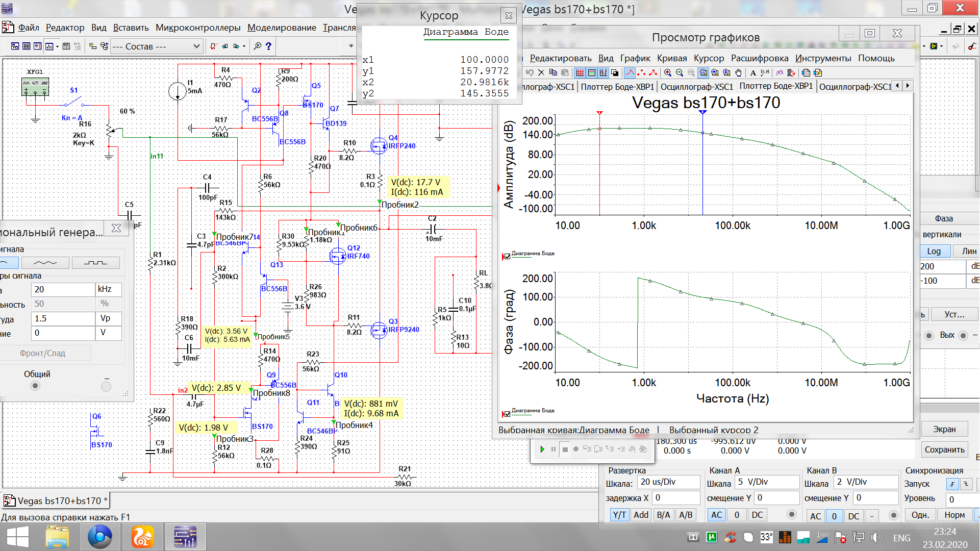Click the Y/T timebase mode button
Viewport: 980px width, 551px height.
(x=619, y=515)
